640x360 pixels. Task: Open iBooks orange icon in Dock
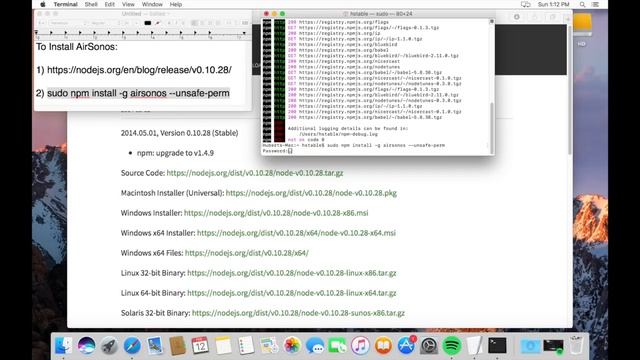point(383,346)
